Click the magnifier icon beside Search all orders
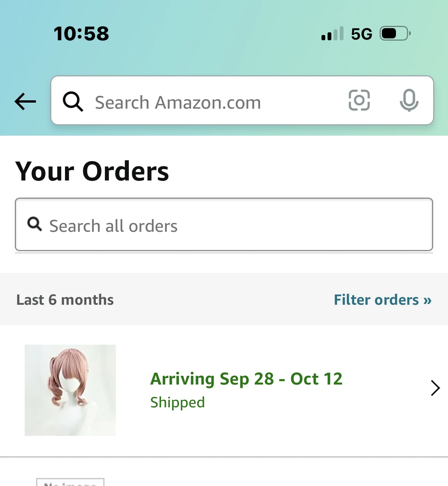 [35, 224]
